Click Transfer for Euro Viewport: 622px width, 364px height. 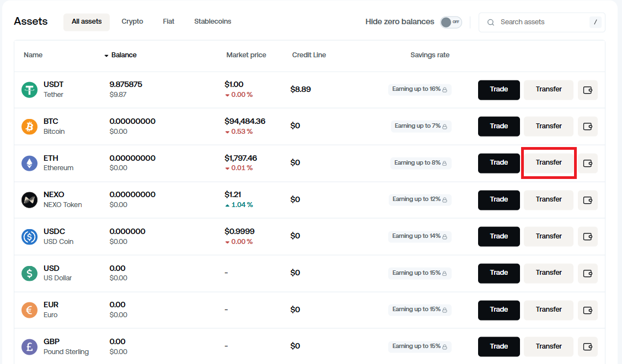(549, 310)
